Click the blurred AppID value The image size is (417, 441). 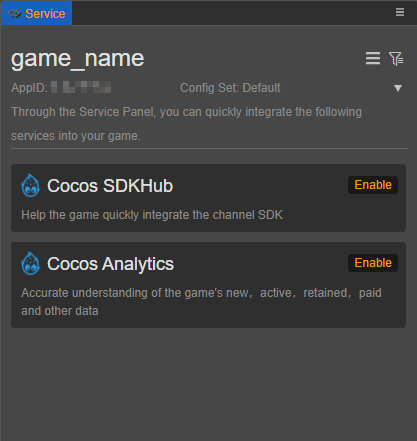(x=81, y=87)
